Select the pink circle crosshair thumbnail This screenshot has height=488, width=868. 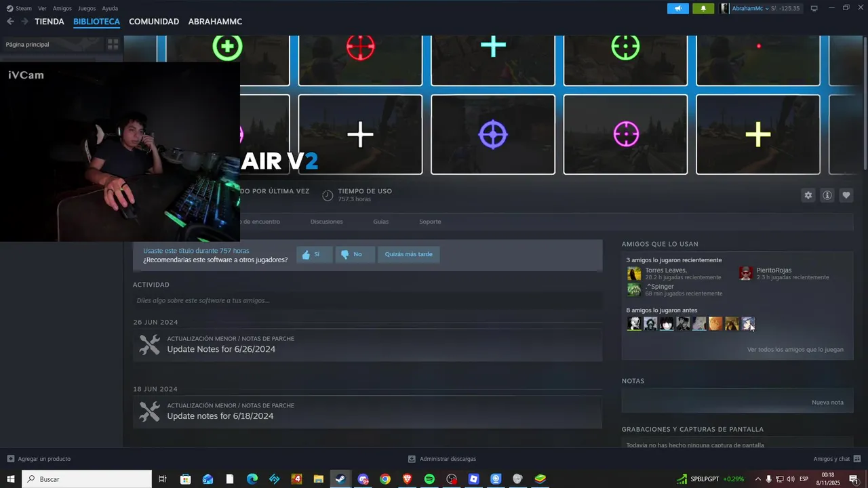click(625, 134)
